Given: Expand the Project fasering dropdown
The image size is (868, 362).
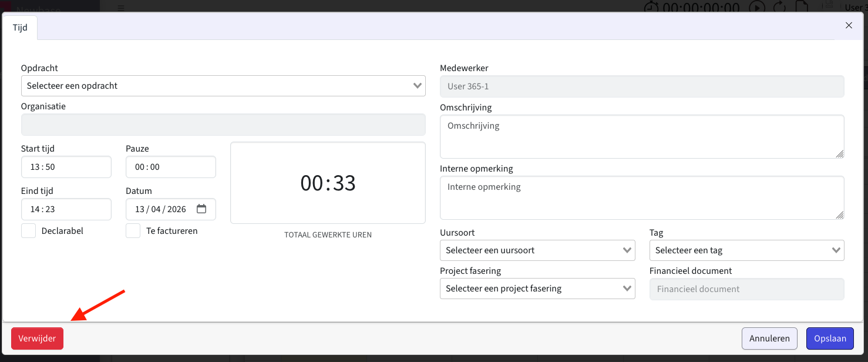Looking at the screenshot, I should click(x=537, y=289).
